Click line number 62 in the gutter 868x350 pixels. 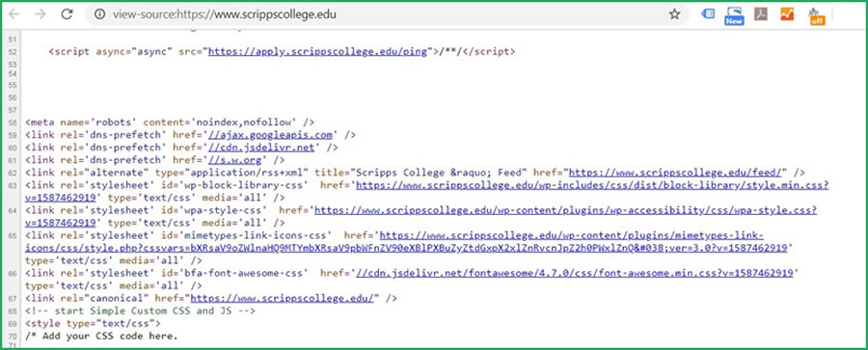(13, 173)
